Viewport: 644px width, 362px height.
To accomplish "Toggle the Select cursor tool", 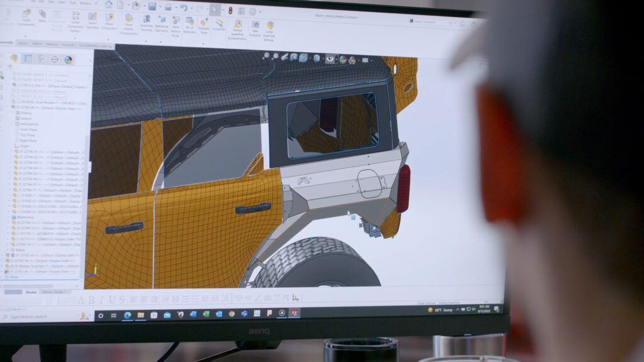I will (x=214, y=9).
